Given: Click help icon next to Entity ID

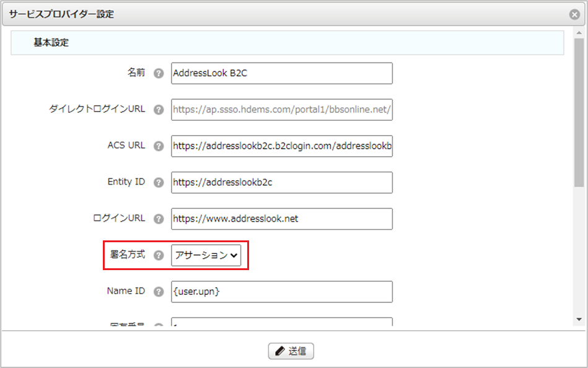Looking at the screenshot, I should point(159,182).
